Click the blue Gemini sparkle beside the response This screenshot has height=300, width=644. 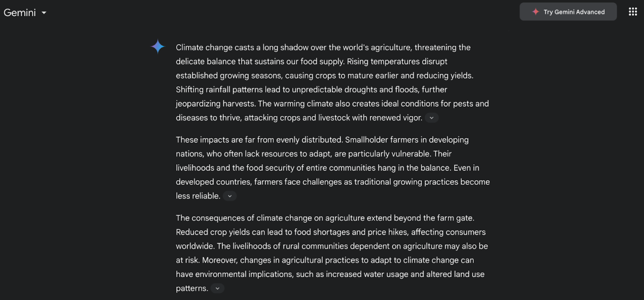pos(158,46)
